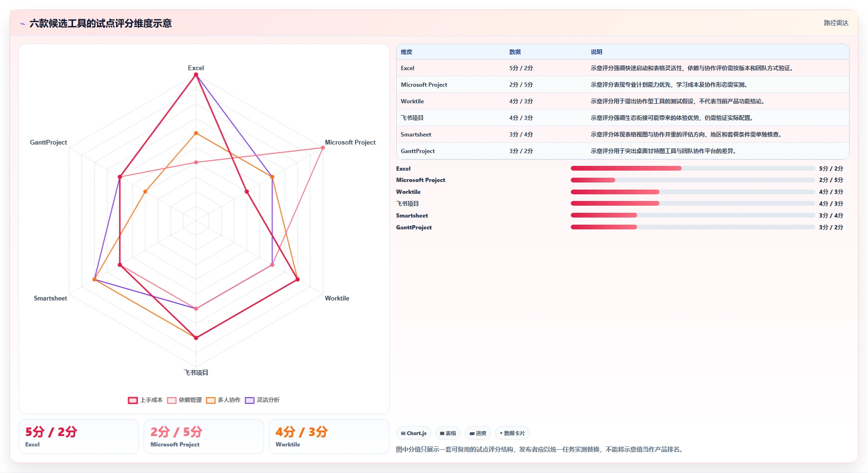Click the 3分 / 2分 value in GanttProject table row
This screenshot has width=868, height=473.
tap(521, 151)
